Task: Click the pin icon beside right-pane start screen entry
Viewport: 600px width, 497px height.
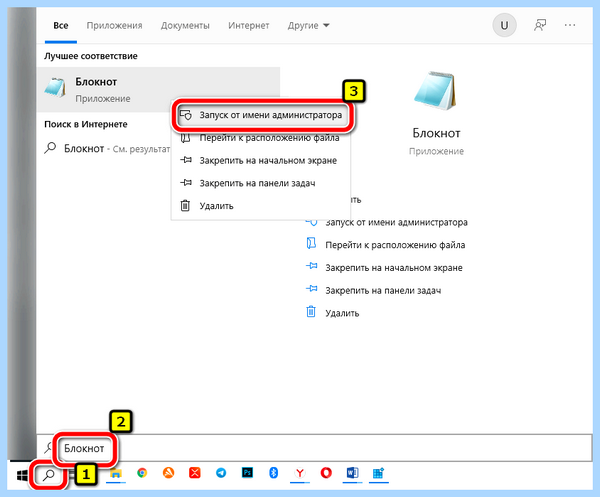Action: (x=311, y=266)
